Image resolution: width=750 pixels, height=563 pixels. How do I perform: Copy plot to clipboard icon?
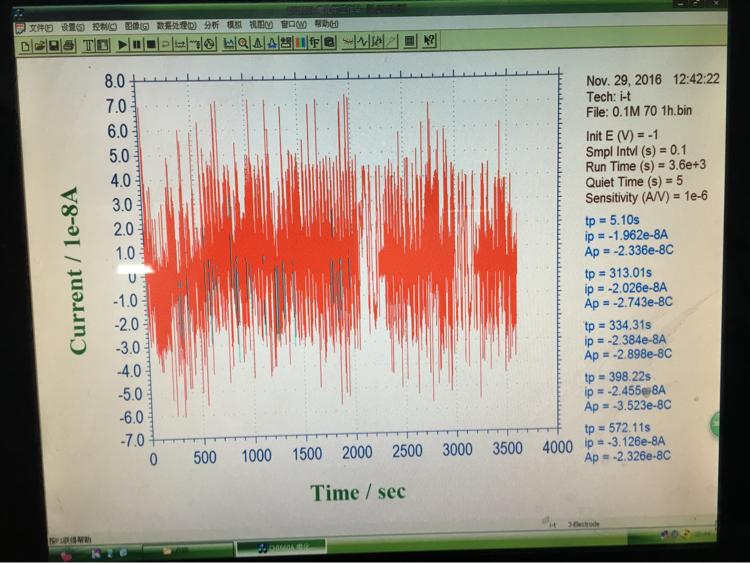(x=329, y=43)
